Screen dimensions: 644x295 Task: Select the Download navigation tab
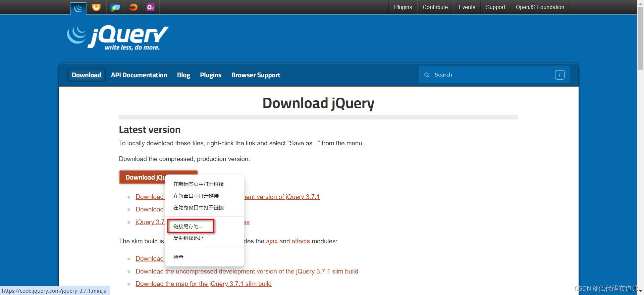(x=86, y=75)
